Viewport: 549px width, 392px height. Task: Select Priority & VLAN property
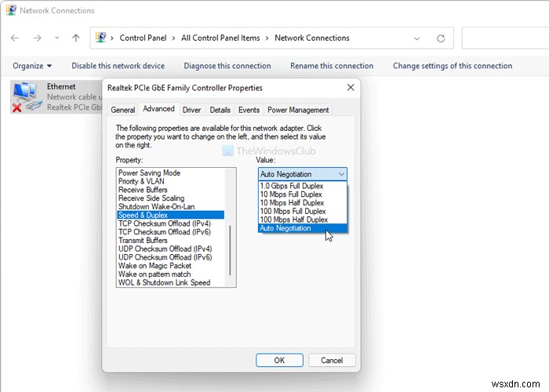pos(171,181)
